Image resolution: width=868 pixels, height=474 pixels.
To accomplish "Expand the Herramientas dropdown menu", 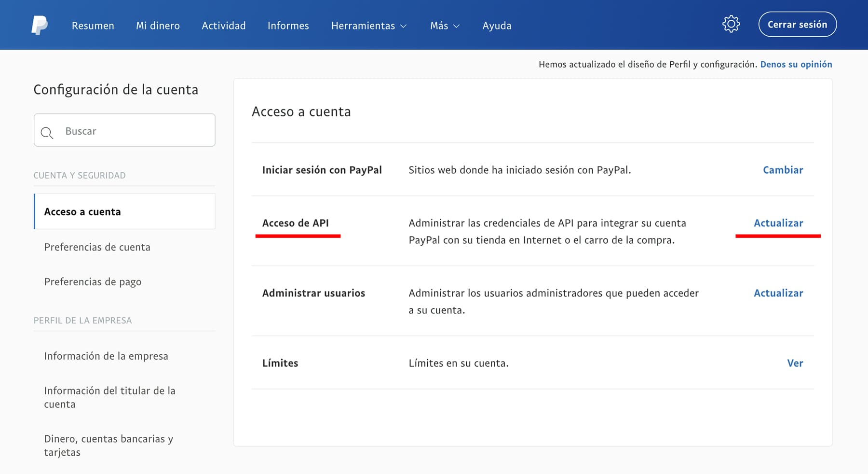I will [369, 26].
